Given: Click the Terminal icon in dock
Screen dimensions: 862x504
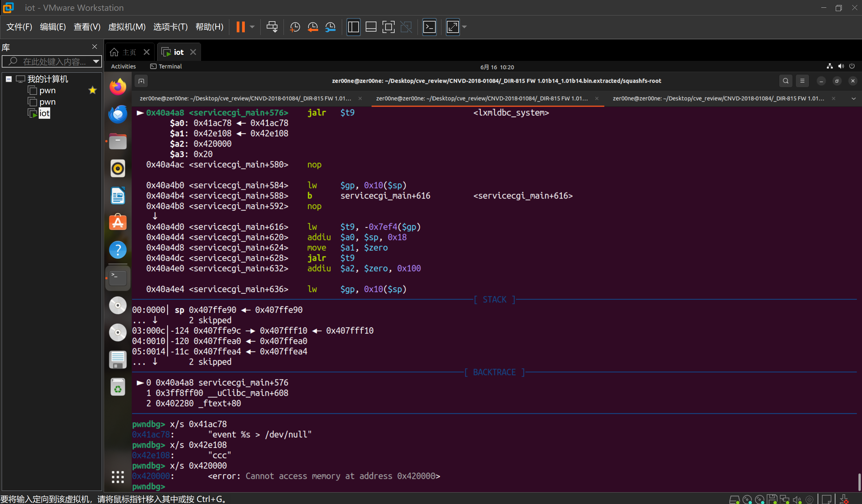Looking at the screenshot, I should pyautogui.click(x=118, y=278).
